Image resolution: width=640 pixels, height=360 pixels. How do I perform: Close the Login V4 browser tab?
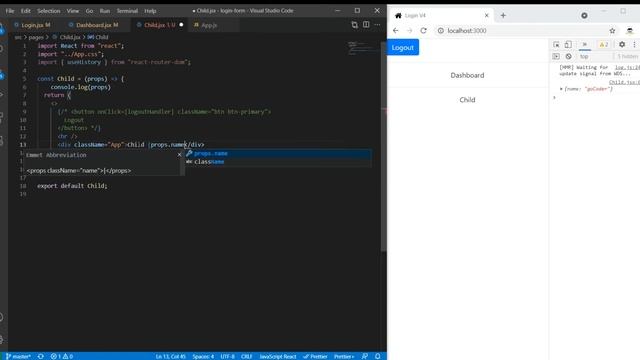pos(487,16)
